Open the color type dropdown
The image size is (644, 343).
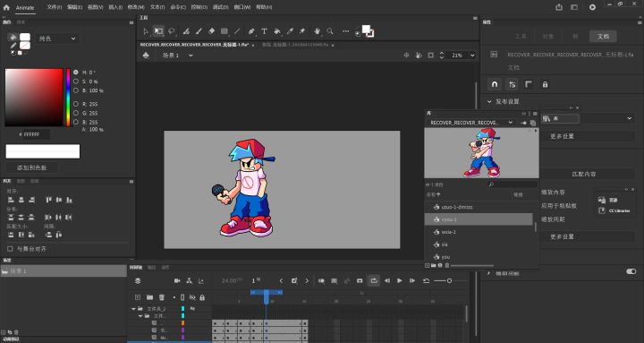(57, 39)
